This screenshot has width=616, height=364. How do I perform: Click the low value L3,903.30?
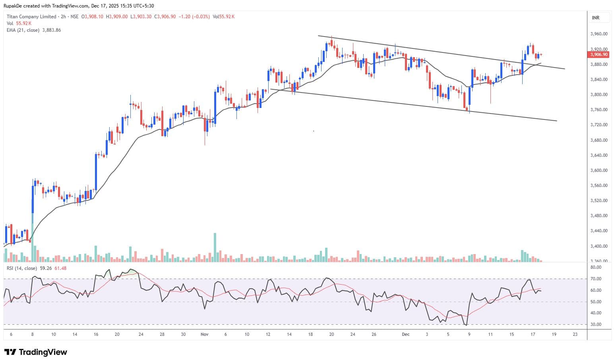pos(141,17)
